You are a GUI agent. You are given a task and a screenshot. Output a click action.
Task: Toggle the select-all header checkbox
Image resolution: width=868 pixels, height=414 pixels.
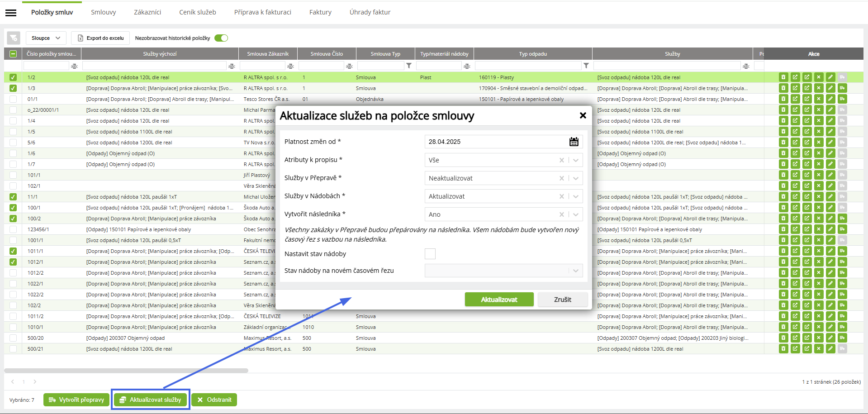[13, 54]
